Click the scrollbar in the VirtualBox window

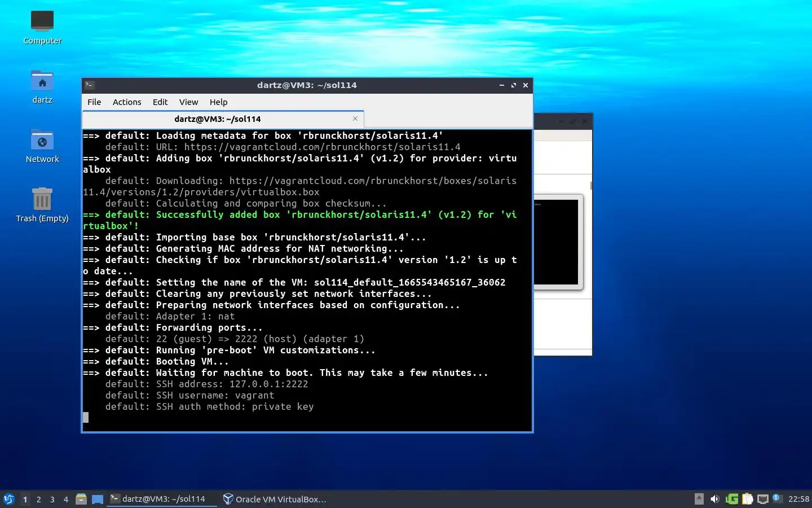pyautogui.click(x=591, y=185)
